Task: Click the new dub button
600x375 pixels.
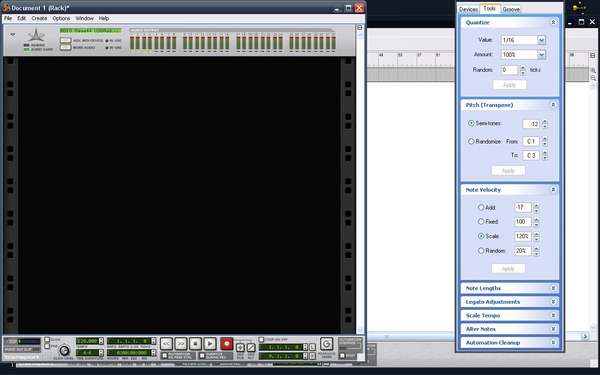Action: (x=240, y=347)
